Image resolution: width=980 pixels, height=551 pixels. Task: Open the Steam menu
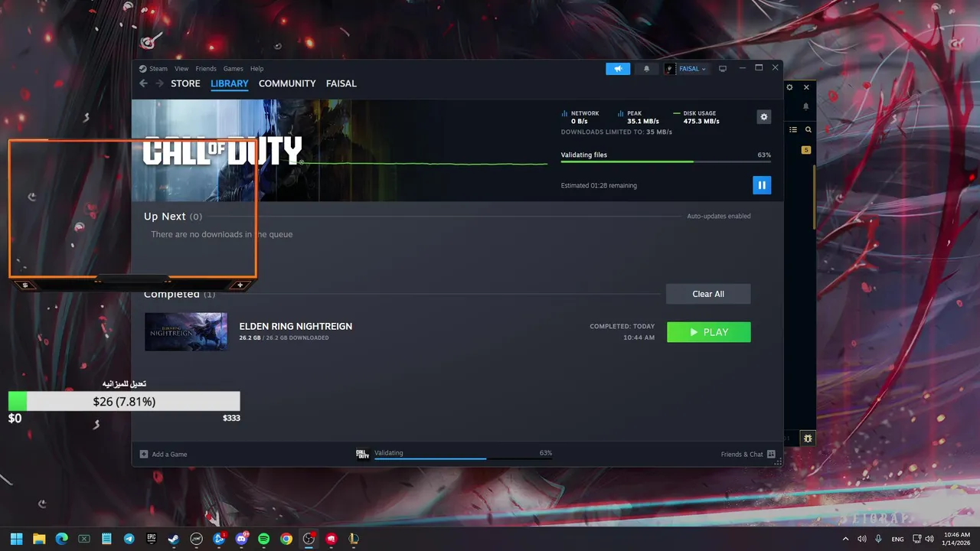[158, 69]
